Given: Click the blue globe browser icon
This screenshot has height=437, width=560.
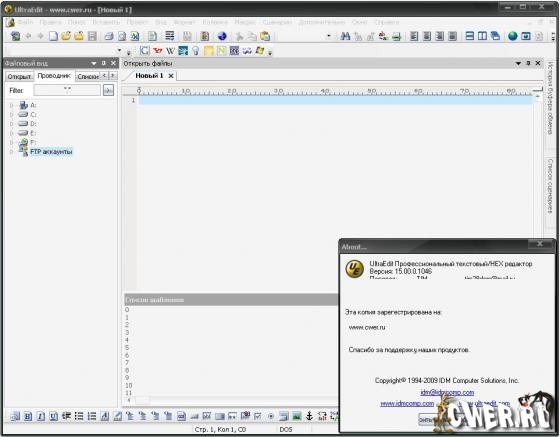Looking at the screenshot, I should 222,36.
